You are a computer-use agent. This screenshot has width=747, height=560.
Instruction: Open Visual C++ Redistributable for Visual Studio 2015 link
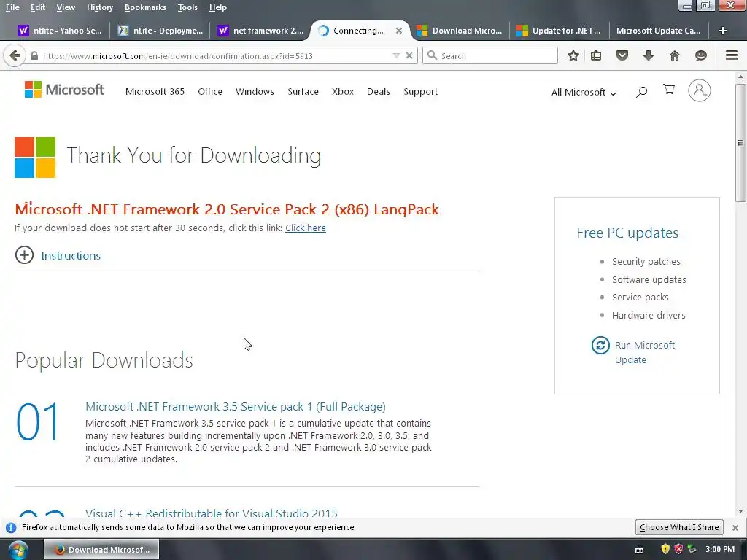(211, 513)
